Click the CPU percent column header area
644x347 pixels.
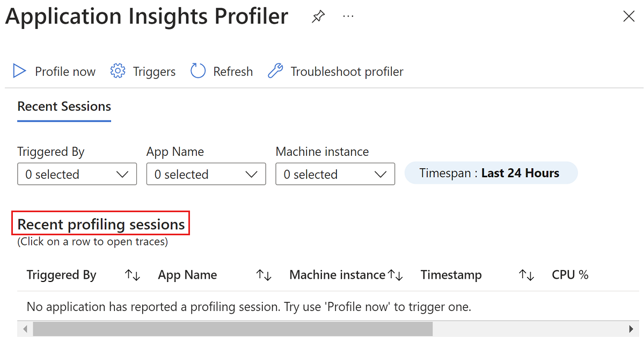point(570,274)
